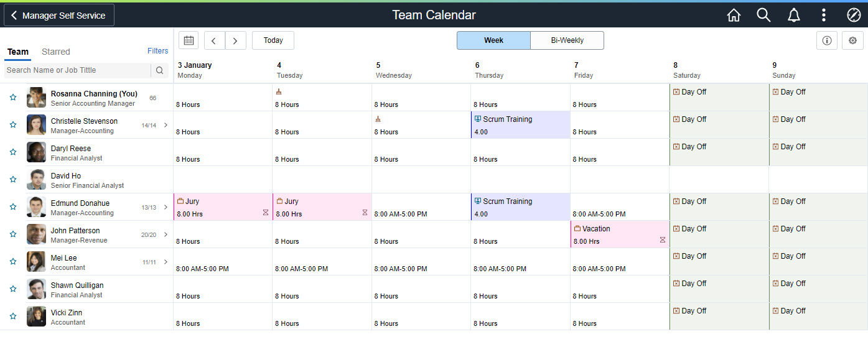Go to the Home page icon

pos(734,16)
